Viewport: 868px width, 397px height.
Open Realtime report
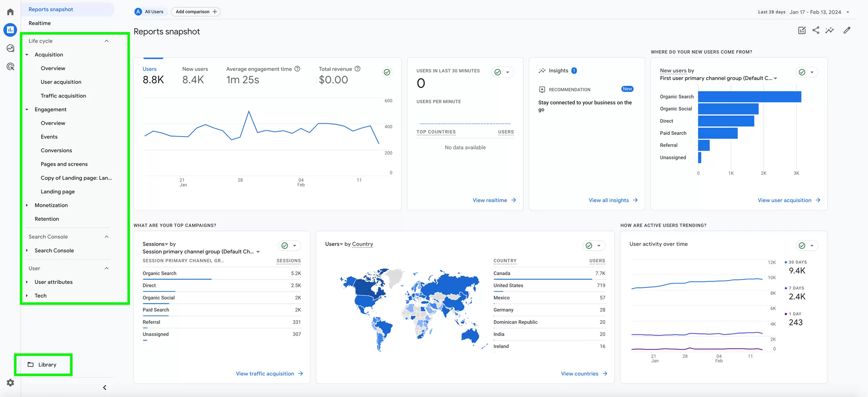[39, 23]
